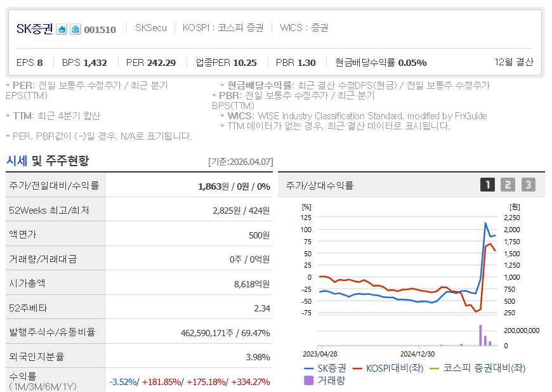Open the SK증권 homepage house icon
This screenshot has width=552, height=392.
point(62,29)
